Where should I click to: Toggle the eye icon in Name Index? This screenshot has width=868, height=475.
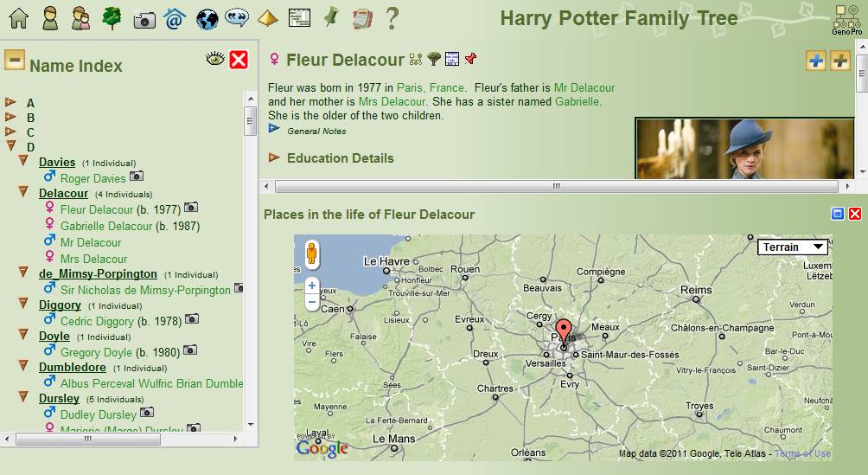pos(215,59)
